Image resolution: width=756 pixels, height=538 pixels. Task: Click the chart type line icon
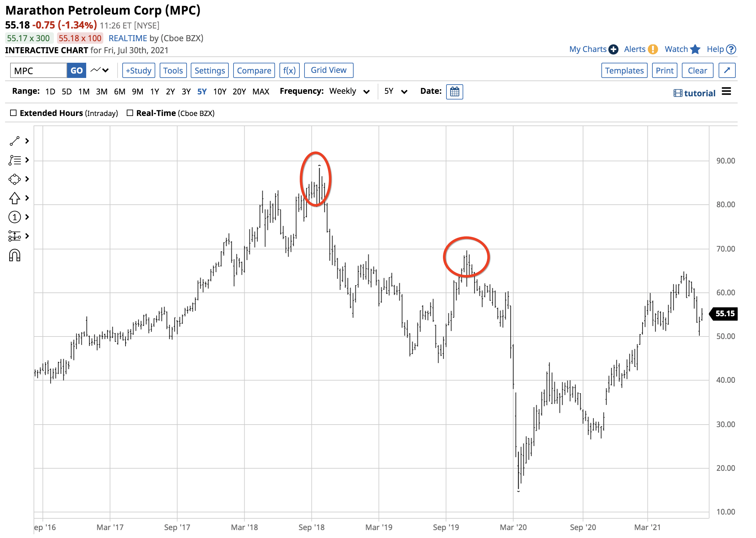(95, 70)
